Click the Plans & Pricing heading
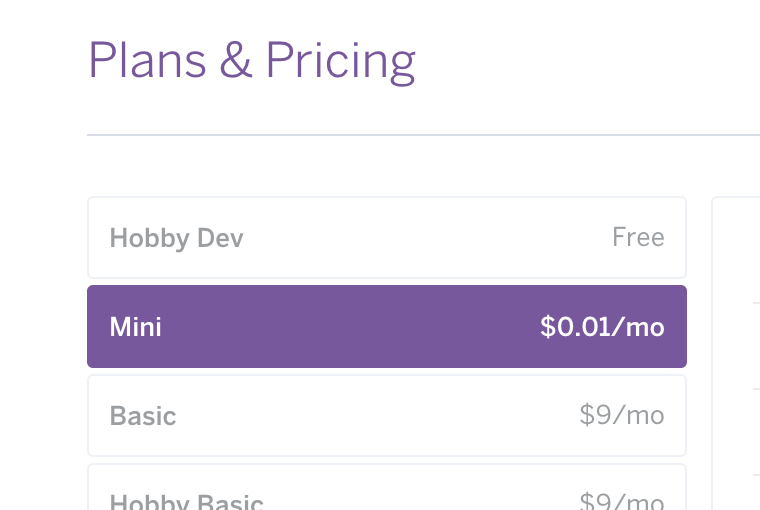760x510 pixels. (x=251, y=61)
